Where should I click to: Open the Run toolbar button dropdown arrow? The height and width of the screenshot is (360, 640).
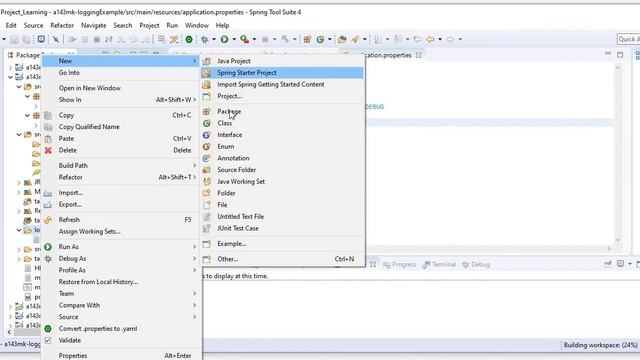[x=234, y=39]
